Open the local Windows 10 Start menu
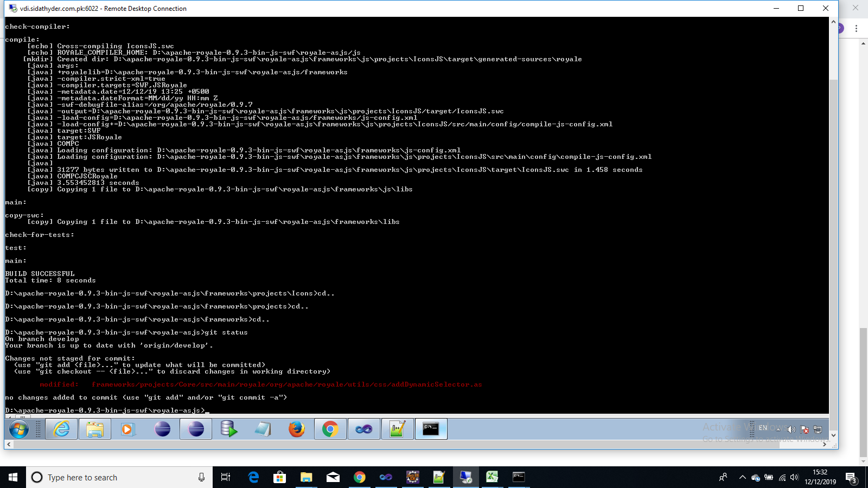Image resolution: width=868 pixels, height=488 pixels. click(13, 477)
